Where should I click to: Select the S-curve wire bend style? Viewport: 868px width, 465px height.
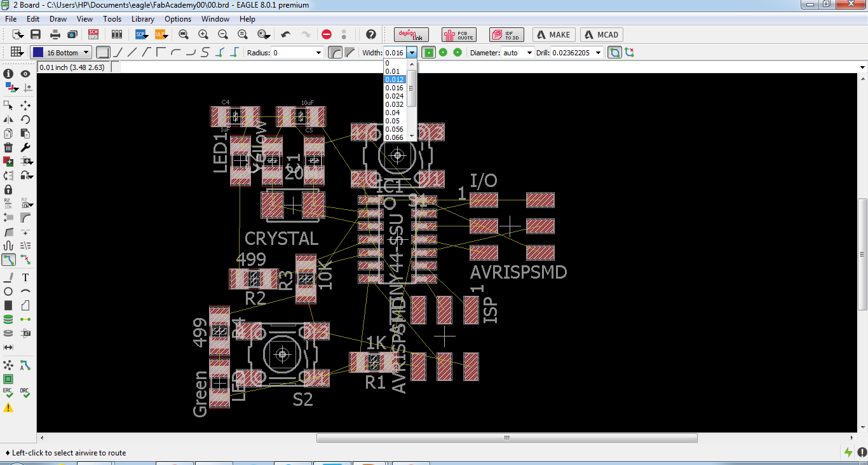(x=205, y=52)
